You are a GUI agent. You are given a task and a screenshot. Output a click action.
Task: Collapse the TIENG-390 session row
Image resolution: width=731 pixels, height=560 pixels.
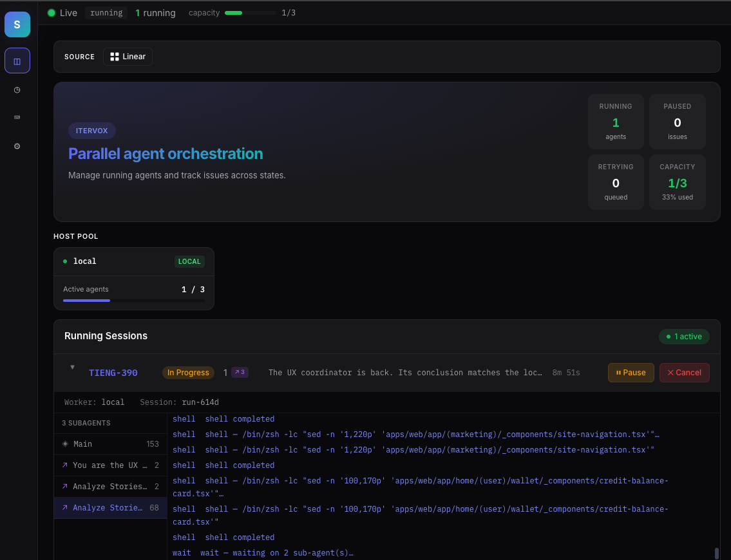coord(72,367)
